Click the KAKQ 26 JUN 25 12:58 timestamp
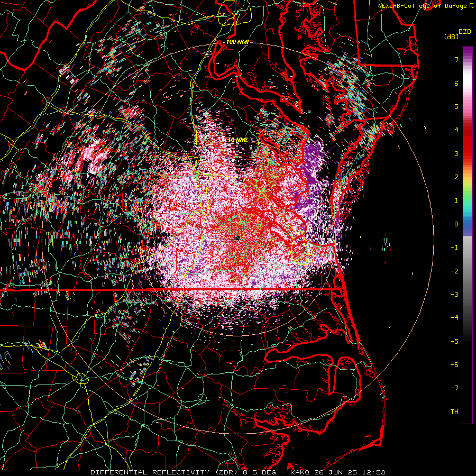The image size is (476, 476). pyautogui.click(x=337, y=472)
